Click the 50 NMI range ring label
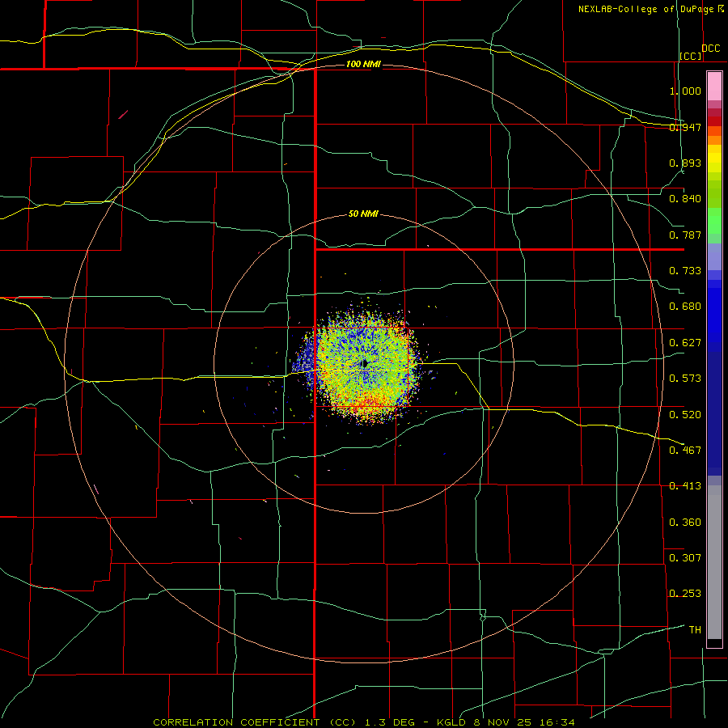This screenshot has width=728, height=728. 363,214
